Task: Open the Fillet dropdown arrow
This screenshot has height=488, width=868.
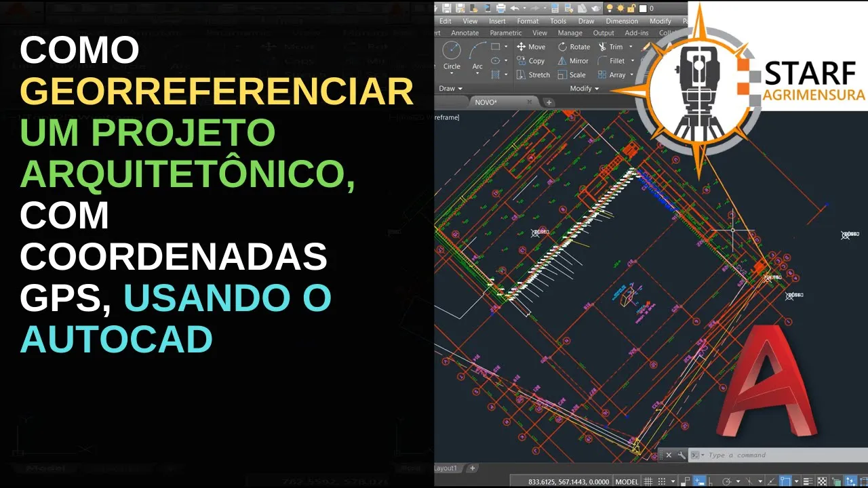Action: [633, 61]
